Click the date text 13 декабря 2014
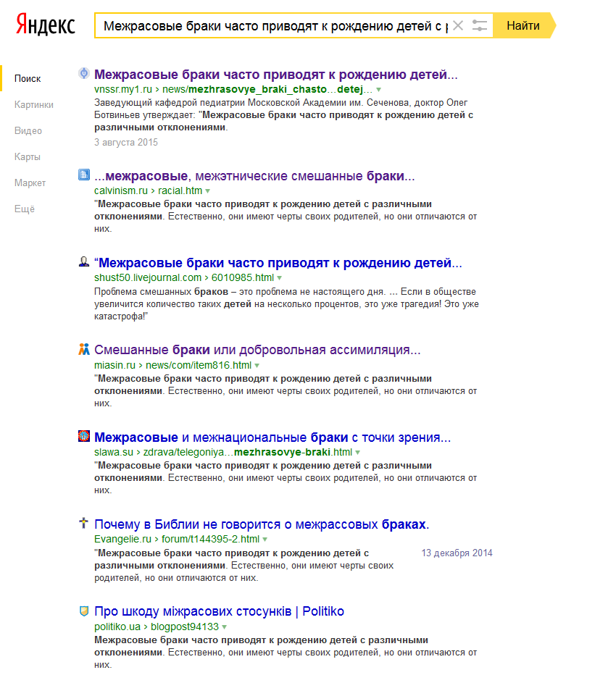The width and height of the screenshot is (616, 683). coord(457,553)
